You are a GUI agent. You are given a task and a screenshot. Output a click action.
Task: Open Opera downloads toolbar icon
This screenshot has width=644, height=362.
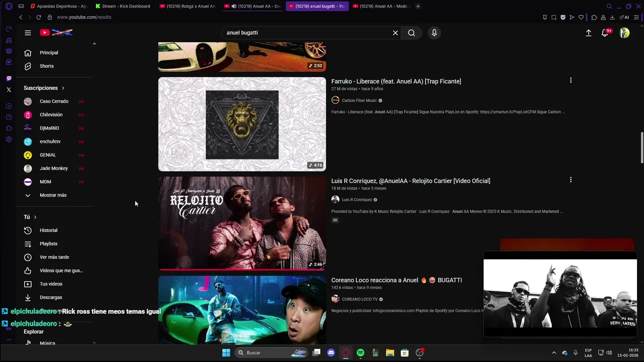coord(612,17)
